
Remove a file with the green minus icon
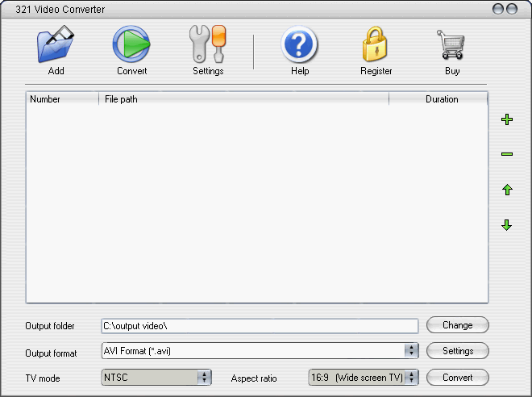(507, 154)
